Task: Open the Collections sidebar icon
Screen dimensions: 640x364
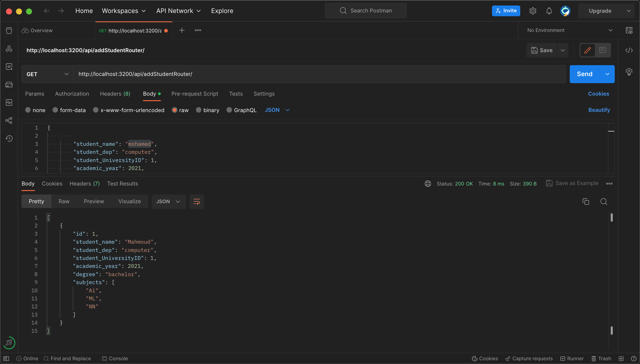Action: (x=9, y=30)
